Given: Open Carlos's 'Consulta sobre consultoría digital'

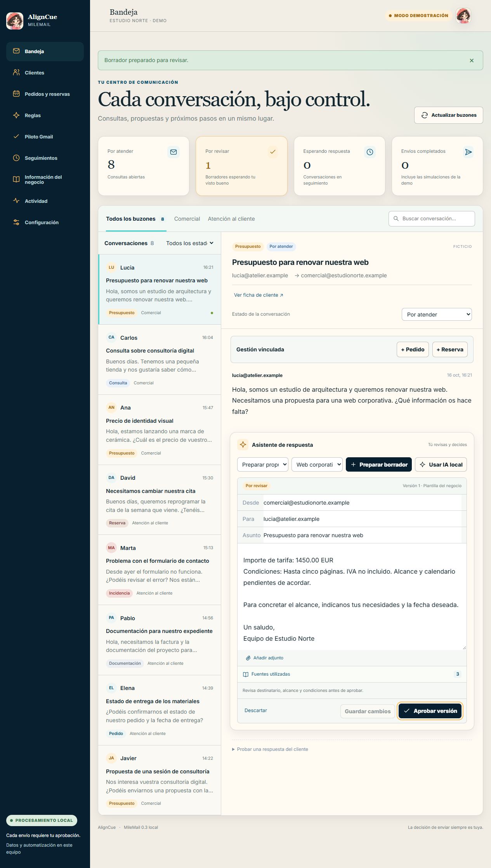Looking at the screenshot, I should coord(160,360).
